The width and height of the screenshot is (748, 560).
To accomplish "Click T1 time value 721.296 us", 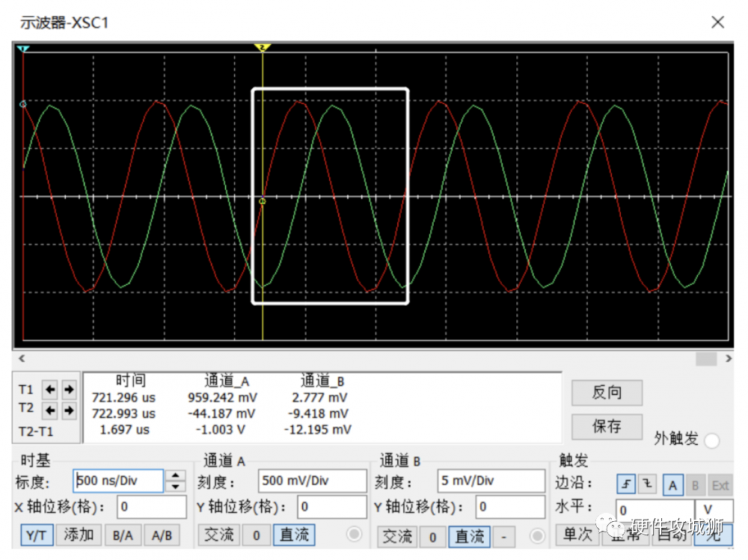I will click(x=123, y=398).
